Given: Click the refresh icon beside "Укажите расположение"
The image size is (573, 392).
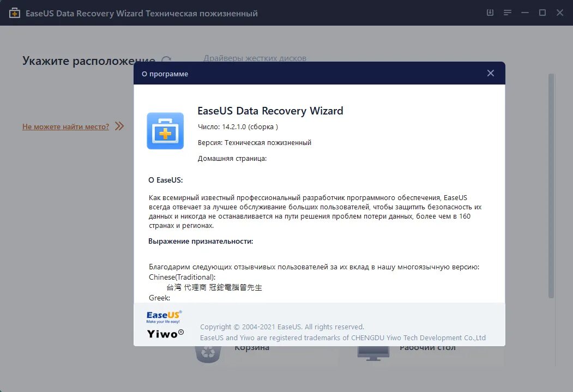Looking at the screenshot, I should [x=166, y=61].
